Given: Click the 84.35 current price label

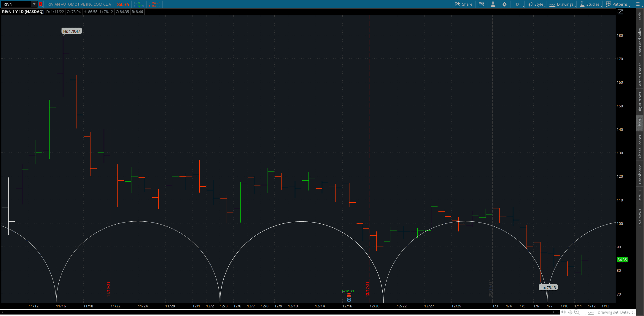Looking at the screenshot, I should [622, 260].
